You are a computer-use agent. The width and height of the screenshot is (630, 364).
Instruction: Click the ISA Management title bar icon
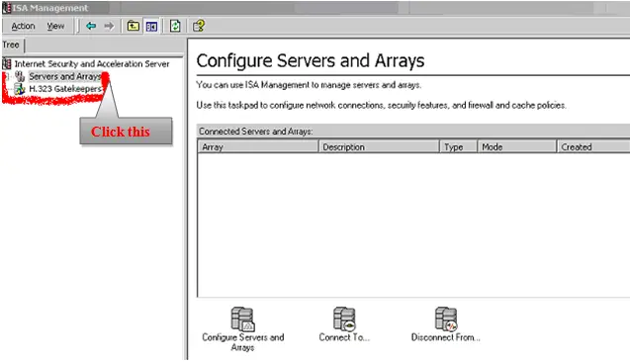(6, 8)
